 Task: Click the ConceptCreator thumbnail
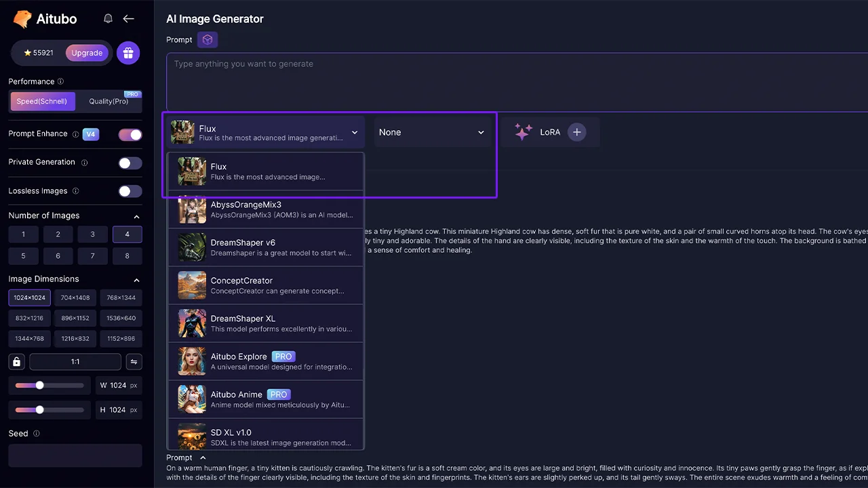click(192, 285)
